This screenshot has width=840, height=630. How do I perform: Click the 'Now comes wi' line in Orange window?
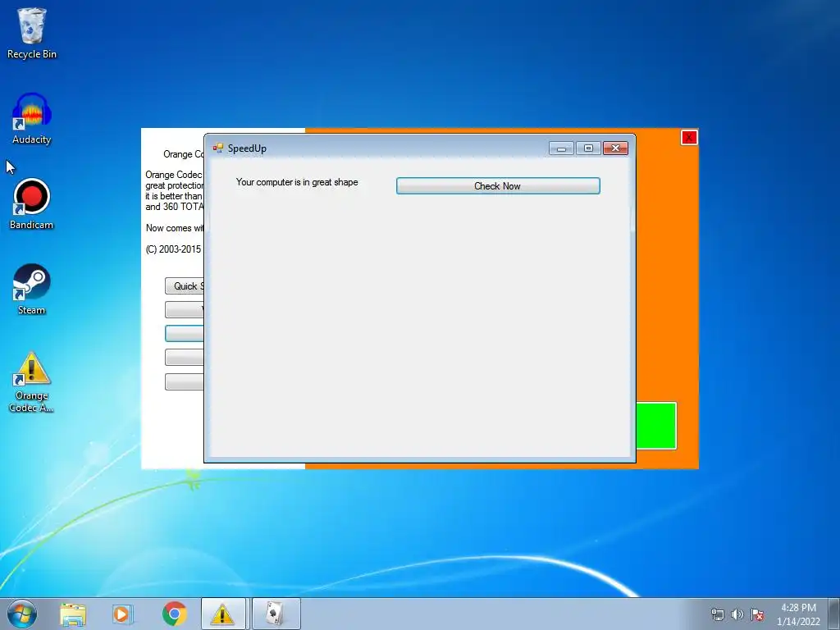(175, 228)
